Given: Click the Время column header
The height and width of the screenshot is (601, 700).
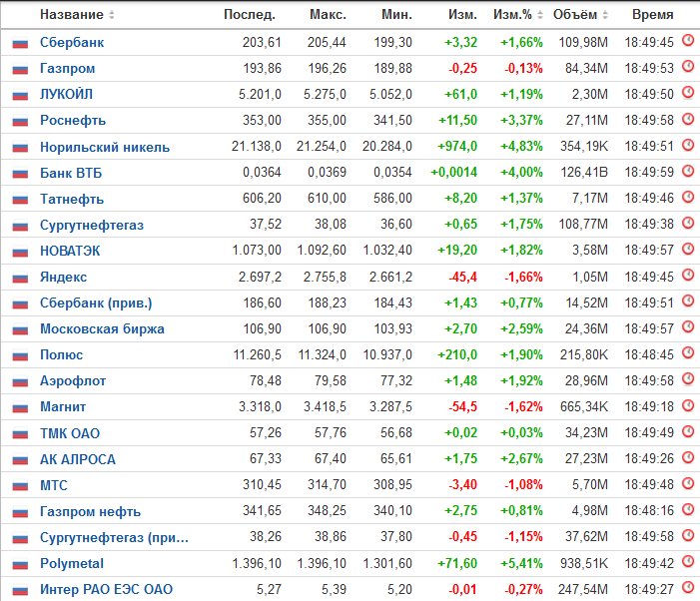Looking at the screenshot, I should pos(653,15).
